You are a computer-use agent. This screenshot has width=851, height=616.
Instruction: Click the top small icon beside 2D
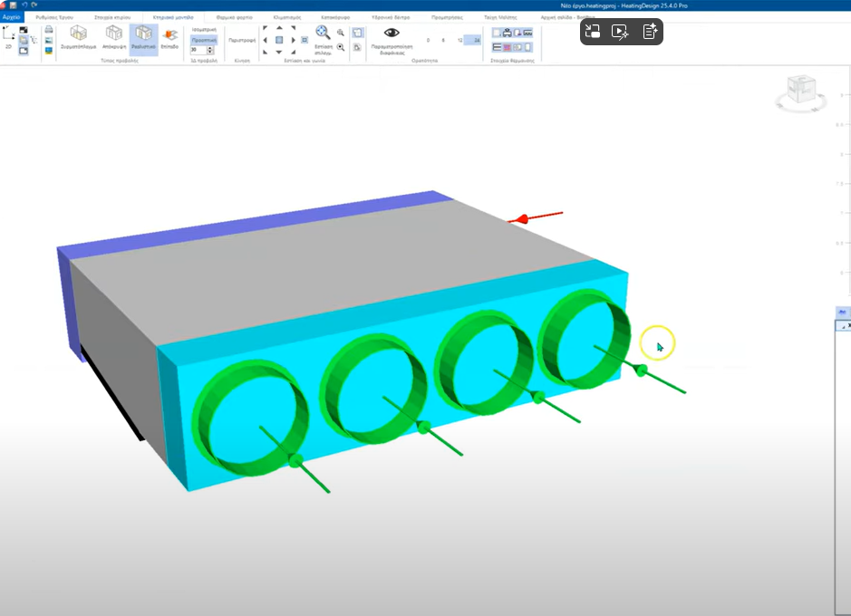click(24, 30)
